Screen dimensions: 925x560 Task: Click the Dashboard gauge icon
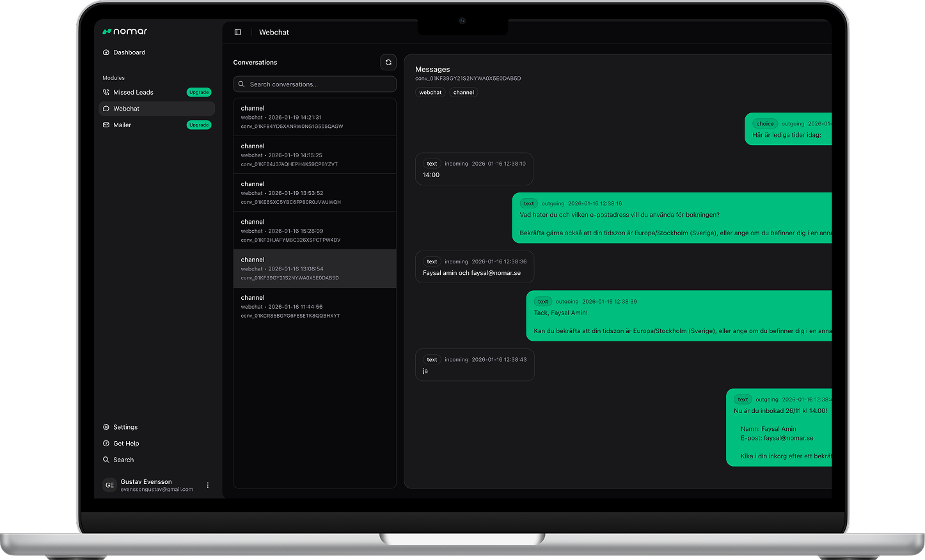(x=106, y=52)
